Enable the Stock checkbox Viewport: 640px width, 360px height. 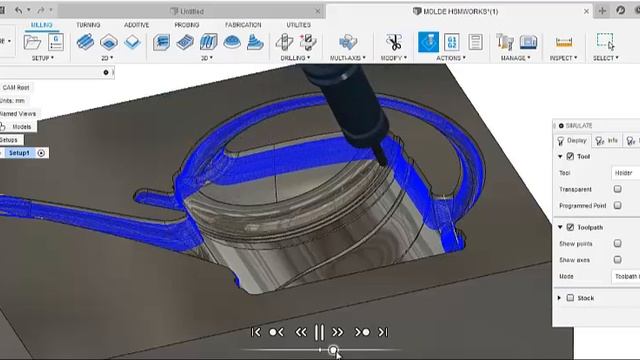pos(570,298)
